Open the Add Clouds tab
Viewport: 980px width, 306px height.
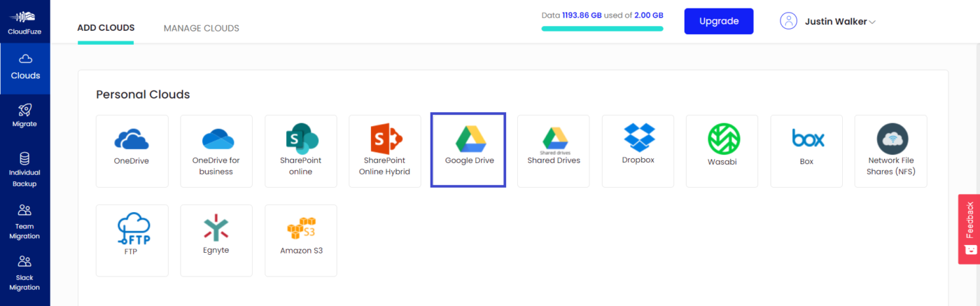coord(106,29)
